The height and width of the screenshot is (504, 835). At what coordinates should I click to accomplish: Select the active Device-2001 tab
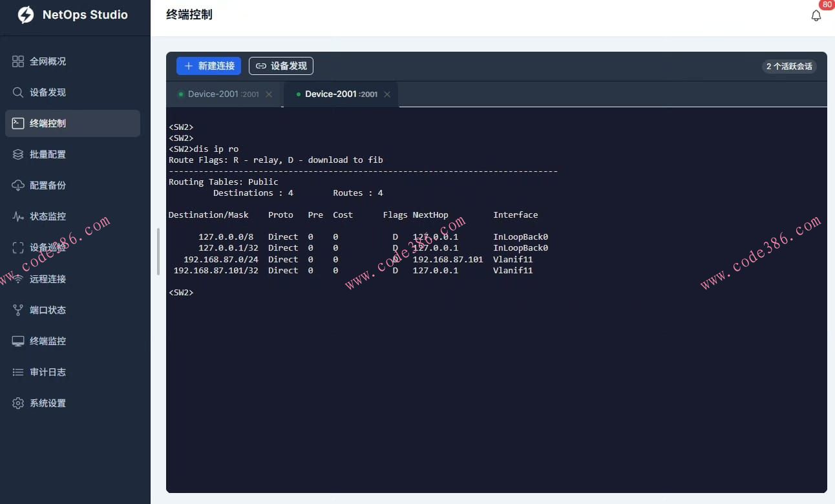coord(341,94)
